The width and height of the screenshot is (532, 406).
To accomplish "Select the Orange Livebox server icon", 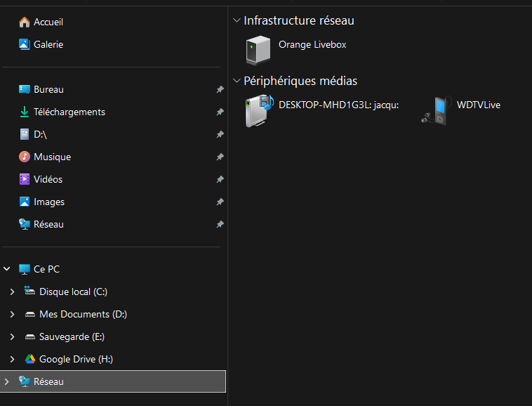I will click(x=258, y=51).
